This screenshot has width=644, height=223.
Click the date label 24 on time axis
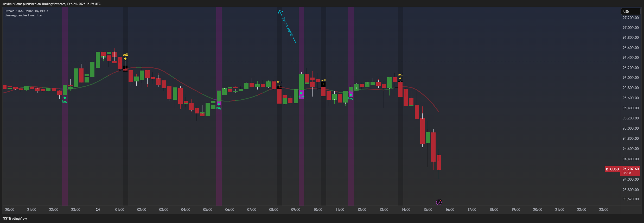(x=98, y=209)
